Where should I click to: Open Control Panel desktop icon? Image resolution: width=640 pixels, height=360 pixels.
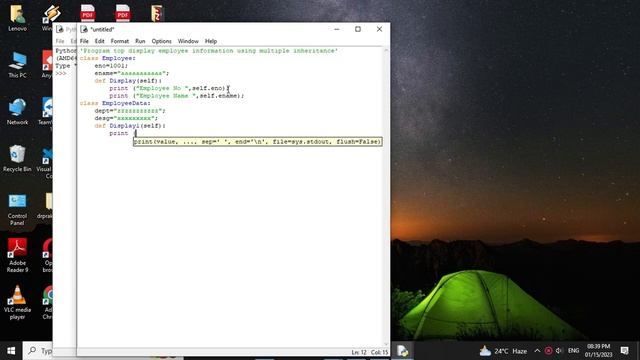(x=17, y=209)
